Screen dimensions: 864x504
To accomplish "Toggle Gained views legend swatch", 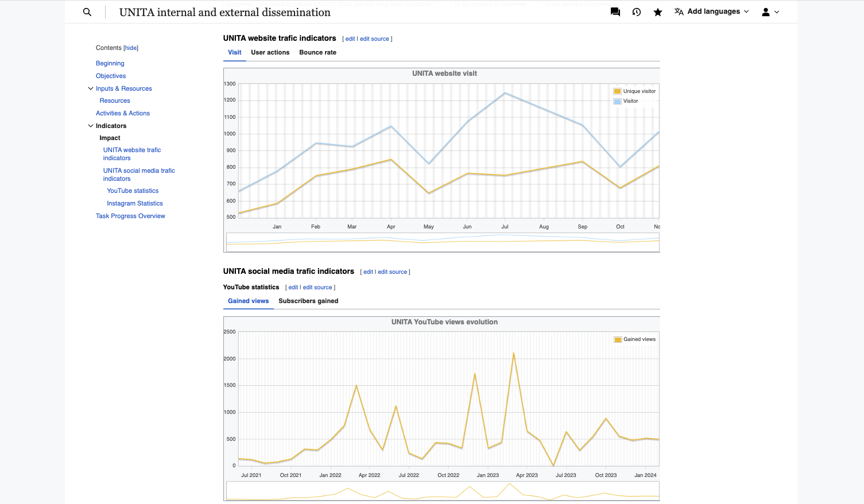I will (x=618, y=339).
